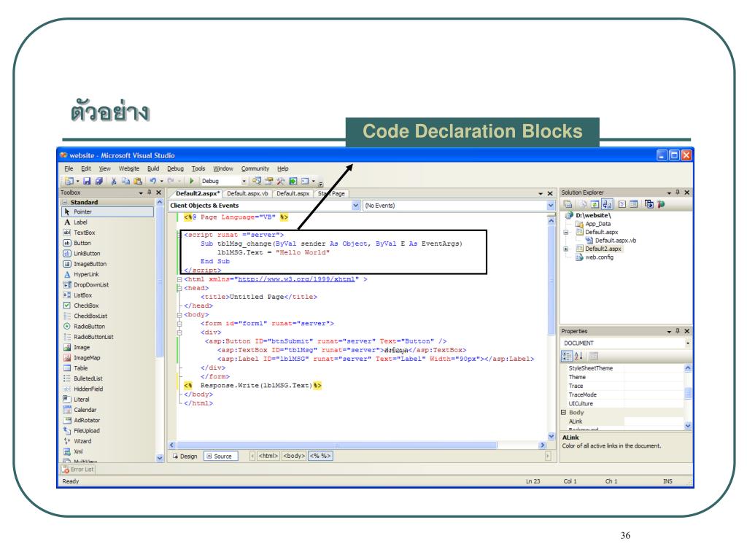The image size is (747, 560).
Task: Click the Properties grid scroll up arrow
Action: [x=687, y=368]
